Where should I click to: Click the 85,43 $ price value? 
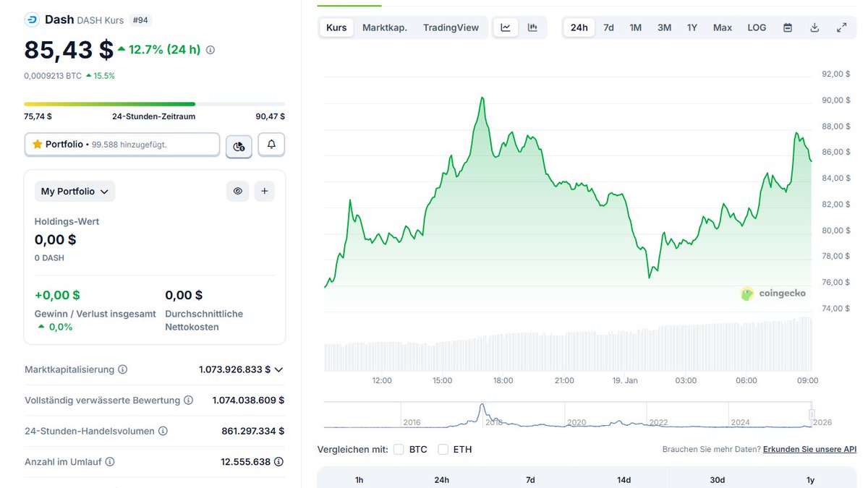coord(69,50)
